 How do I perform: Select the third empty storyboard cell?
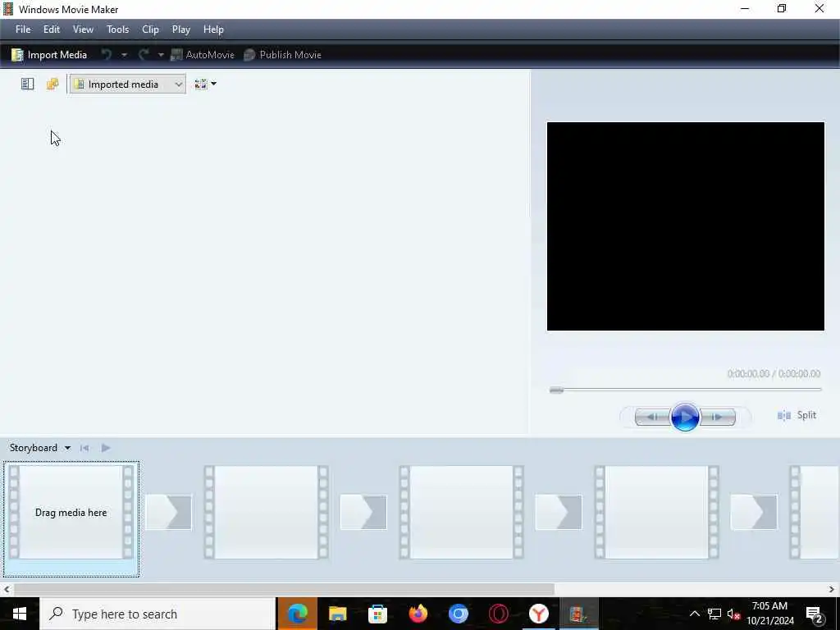click(461, 513)
